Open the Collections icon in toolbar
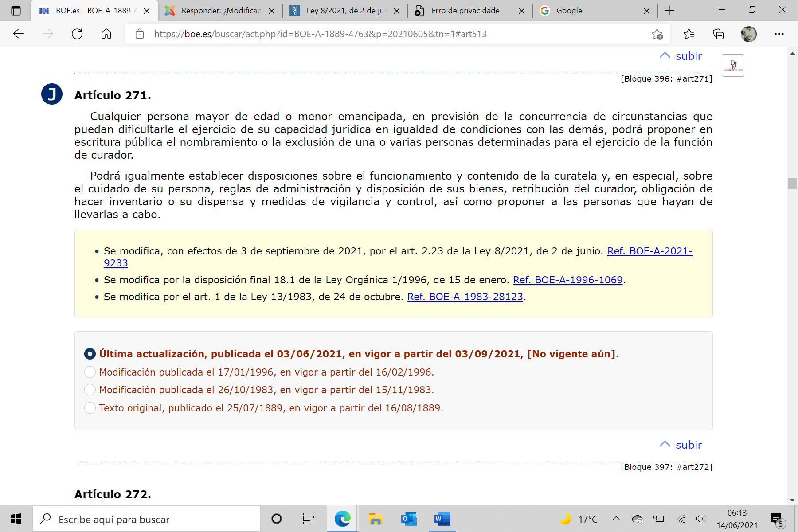Screen dimensions: 798x532 [718, 34]
